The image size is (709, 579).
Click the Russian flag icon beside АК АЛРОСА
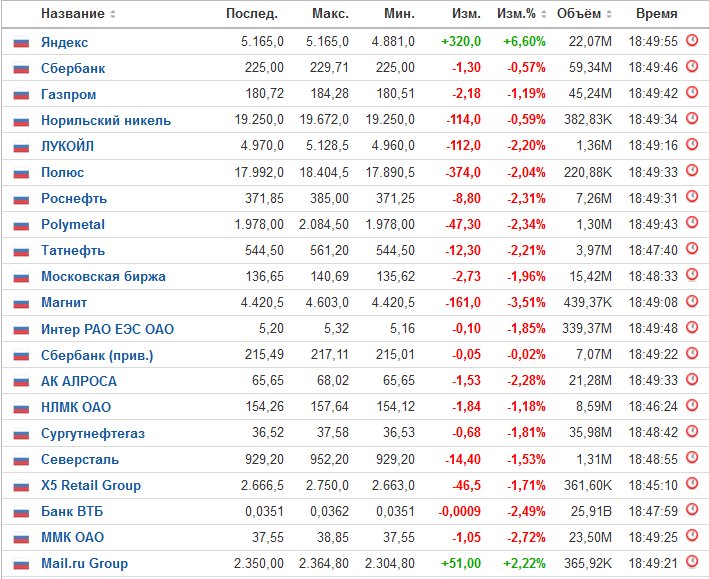tap(21, 382)
